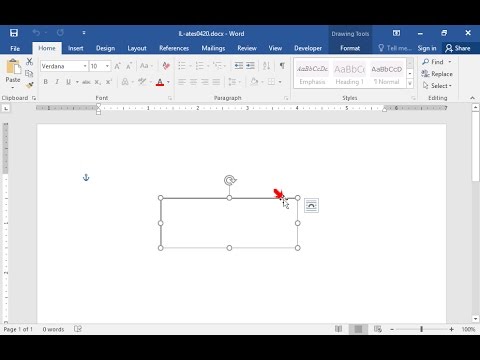This screenshot has width=480, height=360.
Task: Toggle strikethrough formatting
Action: 86,82
